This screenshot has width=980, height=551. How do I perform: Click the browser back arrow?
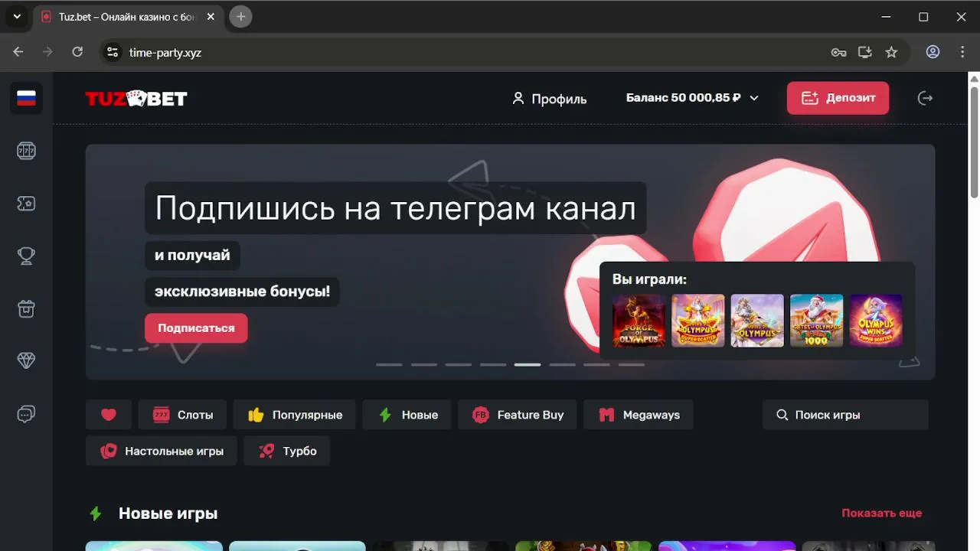(18, 52)
